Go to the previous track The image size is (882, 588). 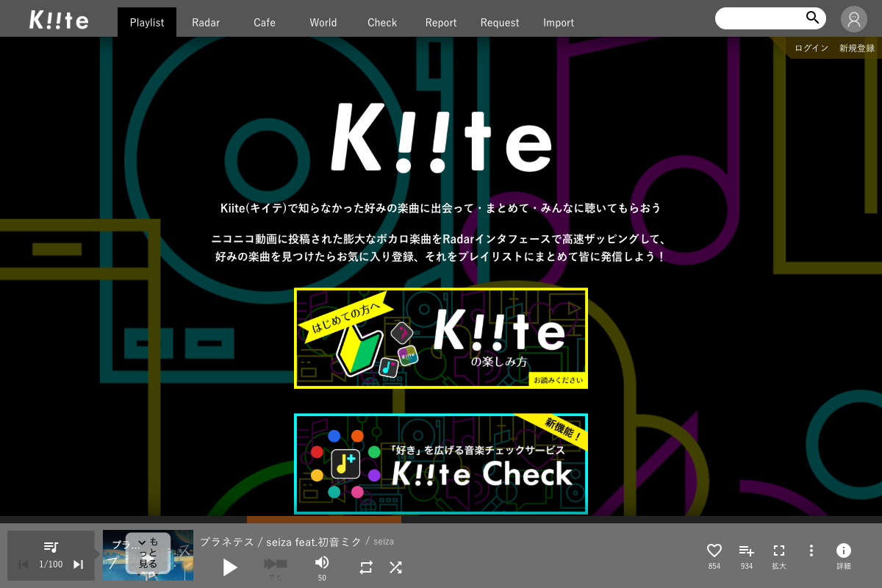pos(23,564)
